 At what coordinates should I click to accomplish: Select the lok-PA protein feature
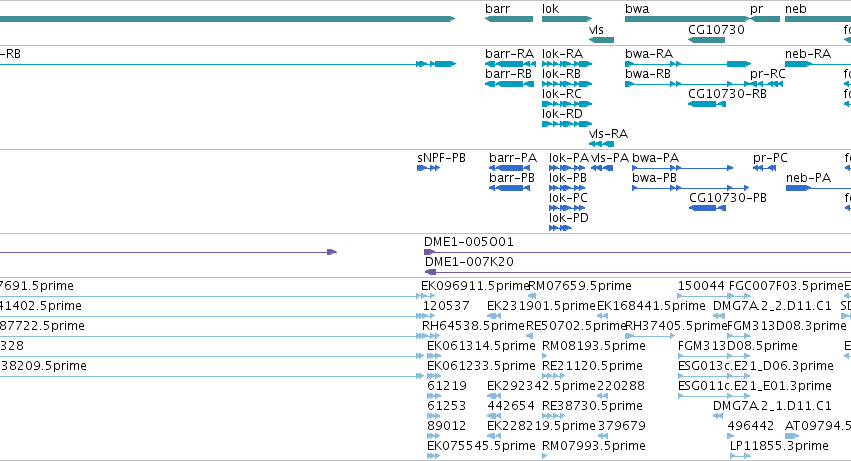coord(567,168)
